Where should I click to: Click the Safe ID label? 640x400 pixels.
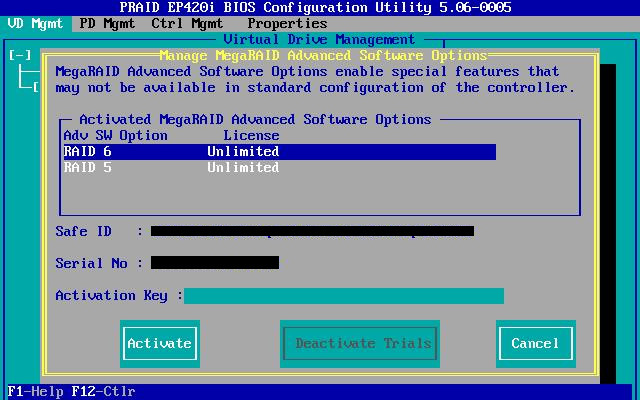click(x=83, y=231)
